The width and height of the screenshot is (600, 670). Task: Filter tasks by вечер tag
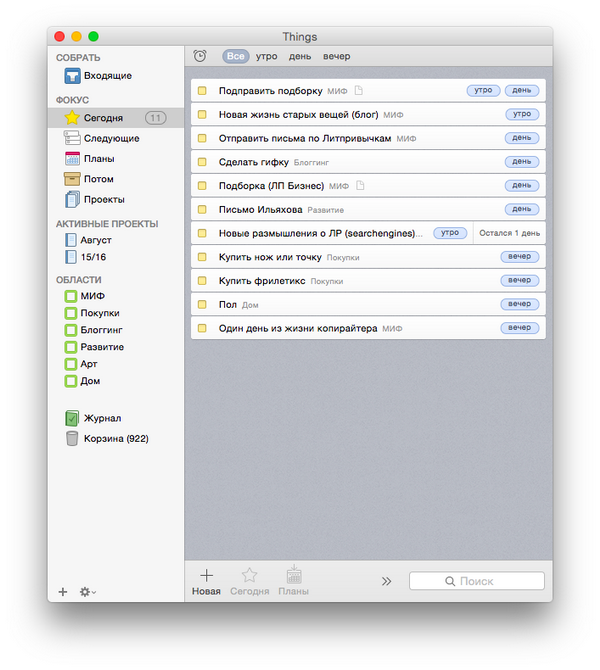(336, 56)
